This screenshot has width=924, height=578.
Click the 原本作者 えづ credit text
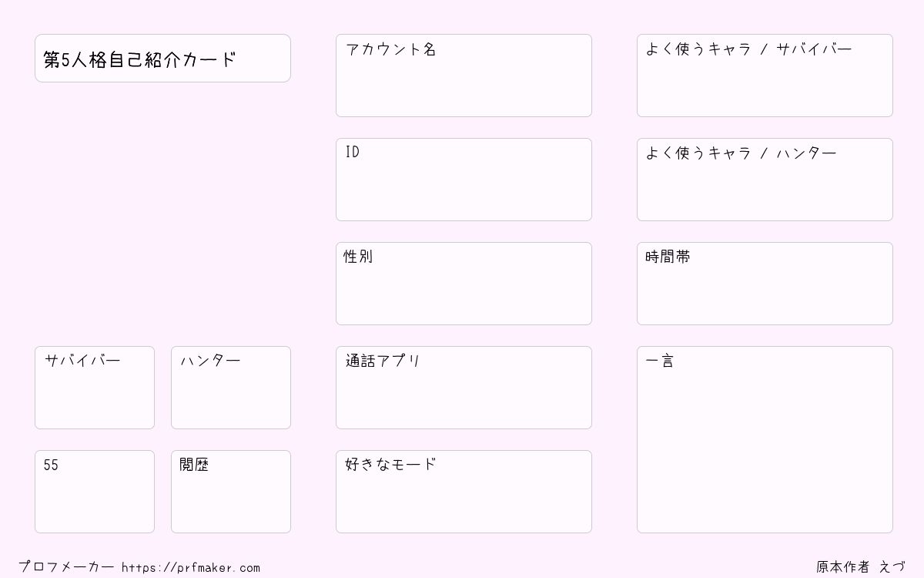coord(861,567)
